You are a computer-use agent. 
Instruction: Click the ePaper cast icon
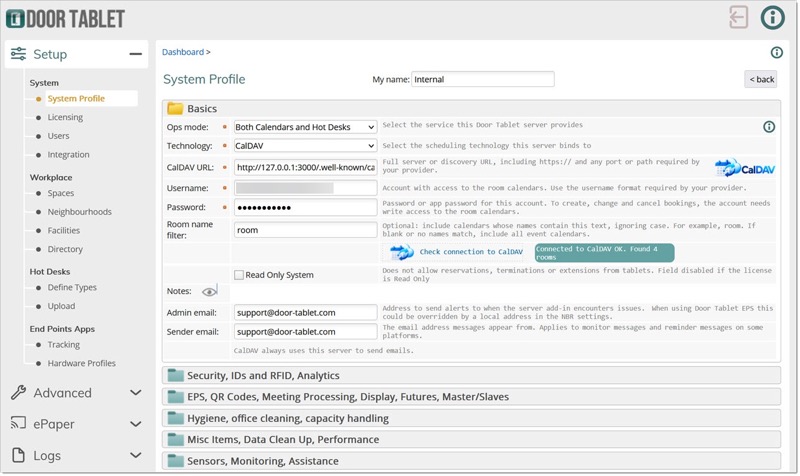pyautogui.click(x=18, y=423)
